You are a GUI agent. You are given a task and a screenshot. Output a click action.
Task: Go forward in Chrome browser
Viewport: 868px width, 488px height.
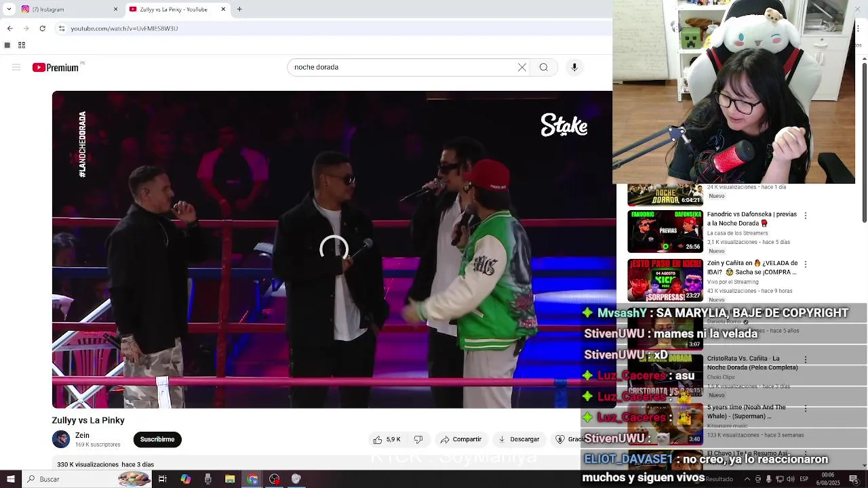26,28
